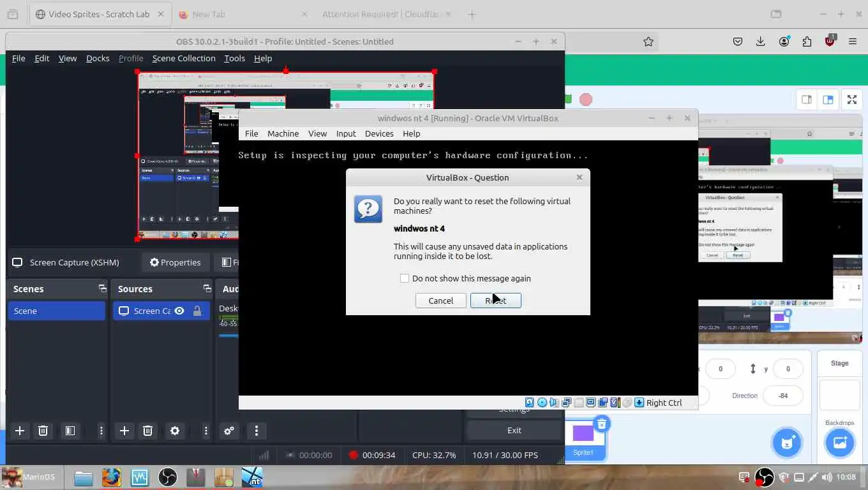
Task: Open OBS View menu
Action: tap(68, 58)
